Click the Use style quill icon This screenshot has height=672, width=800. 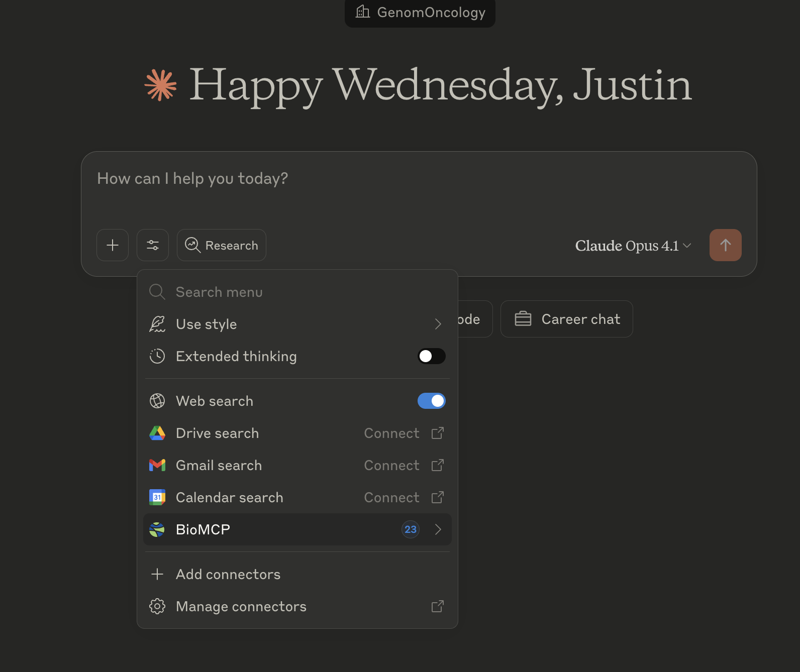(x=157, y=324)
